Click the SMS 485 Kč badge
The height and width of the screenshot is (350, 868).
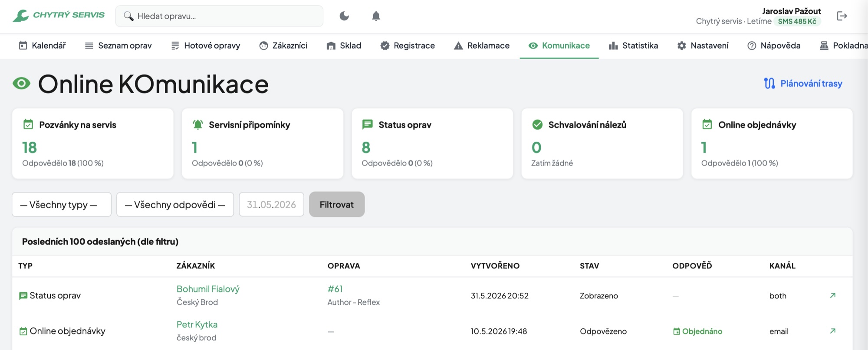(797, 21)
